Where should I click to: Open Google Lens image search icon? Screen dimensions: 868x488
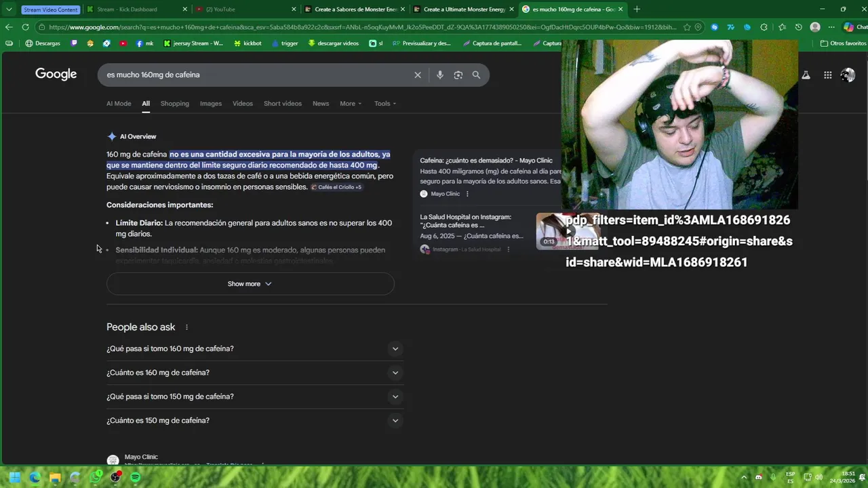(458, 75)
